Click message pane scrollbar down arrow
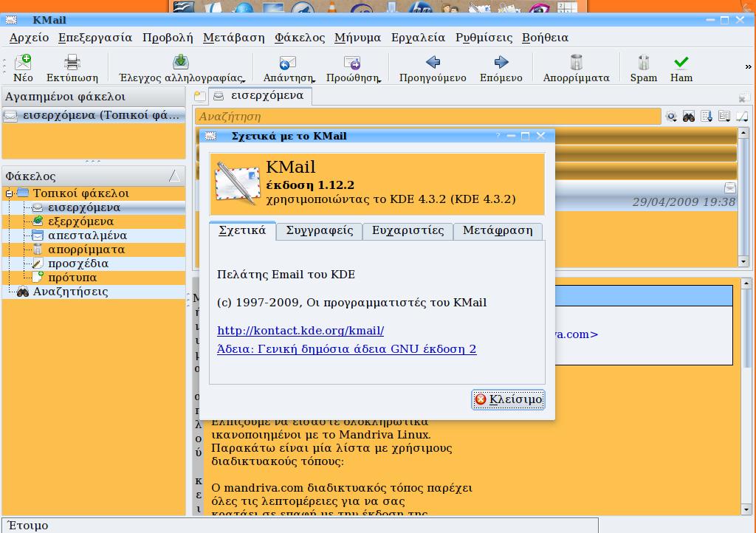Viewport: 756px width, 533px height. point(746,509)
